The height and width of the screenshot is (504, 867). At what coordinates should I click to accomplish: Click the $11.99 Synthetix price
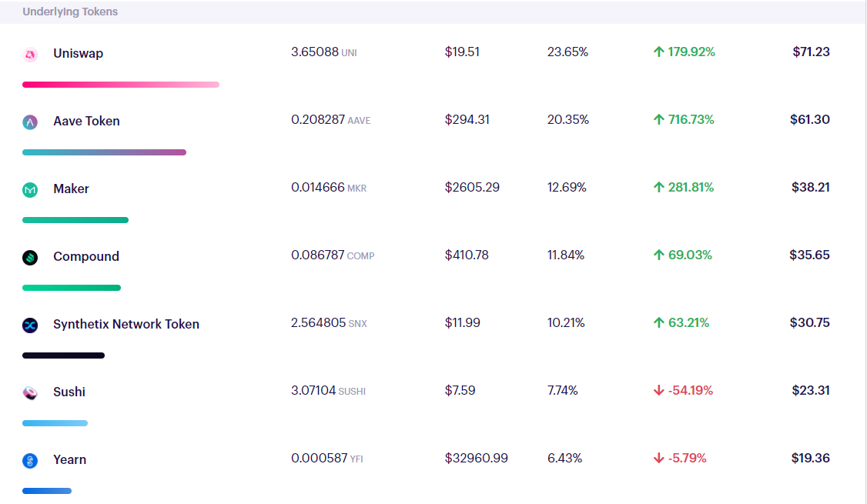[462, 322]
